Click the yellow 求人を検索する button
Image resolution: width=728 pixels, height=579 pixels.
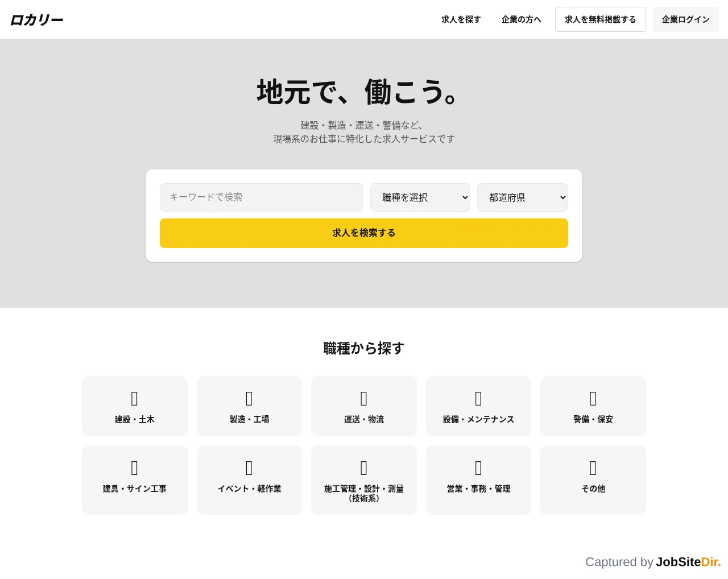(x=364, y=233)
